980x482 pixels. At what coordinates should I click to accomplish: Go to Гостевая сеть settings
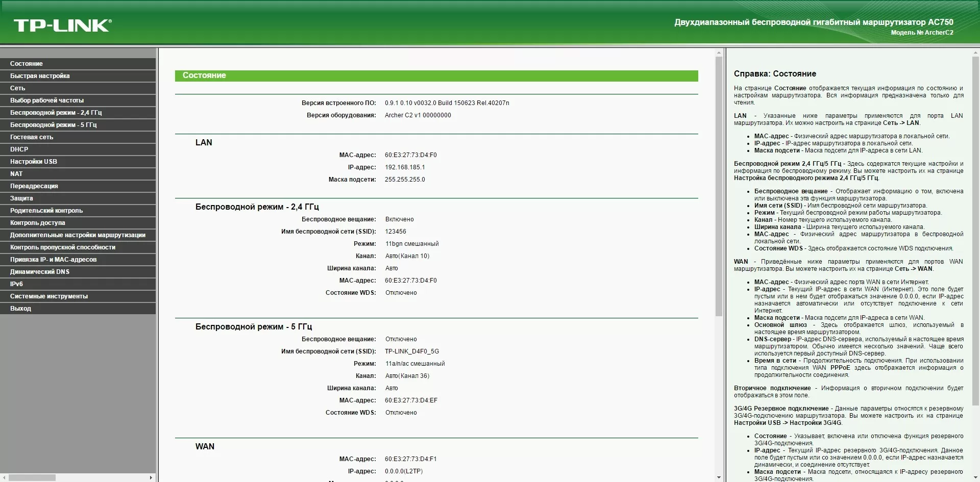coord(78,137)
